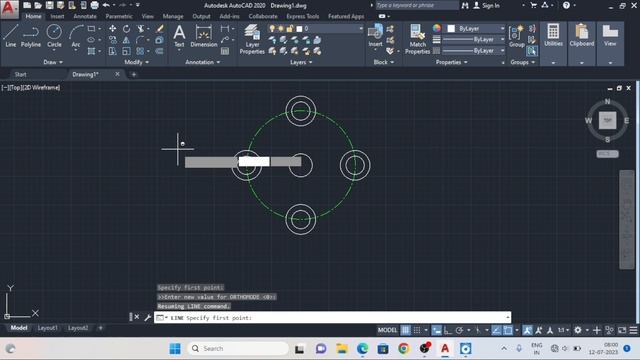Click the Dimension tool

click(x=204, y=36)
